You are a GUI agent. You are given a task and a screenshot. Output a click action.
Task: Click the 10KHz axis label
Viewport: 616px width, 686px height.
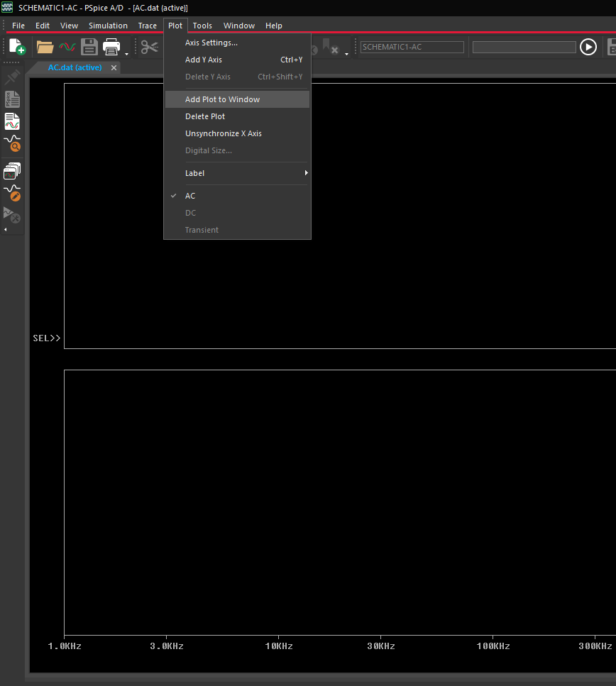pyautogui.click(x=279, y=646)
